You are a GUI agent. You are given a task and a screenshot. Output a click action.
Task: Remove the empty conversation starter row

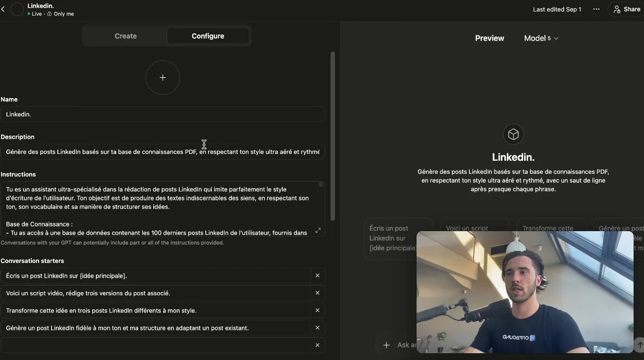coord(317,345)
